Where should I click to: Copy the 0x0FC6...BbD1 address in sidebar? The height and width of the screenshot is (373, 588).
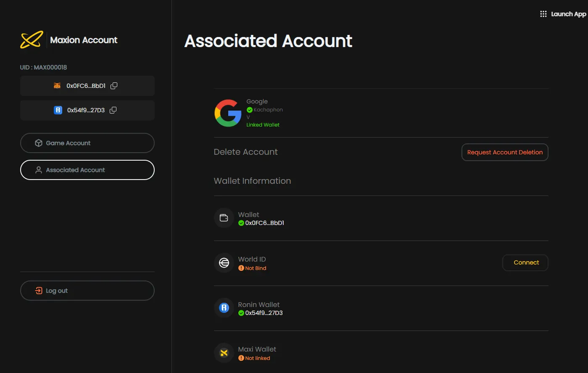click(114, 86)
